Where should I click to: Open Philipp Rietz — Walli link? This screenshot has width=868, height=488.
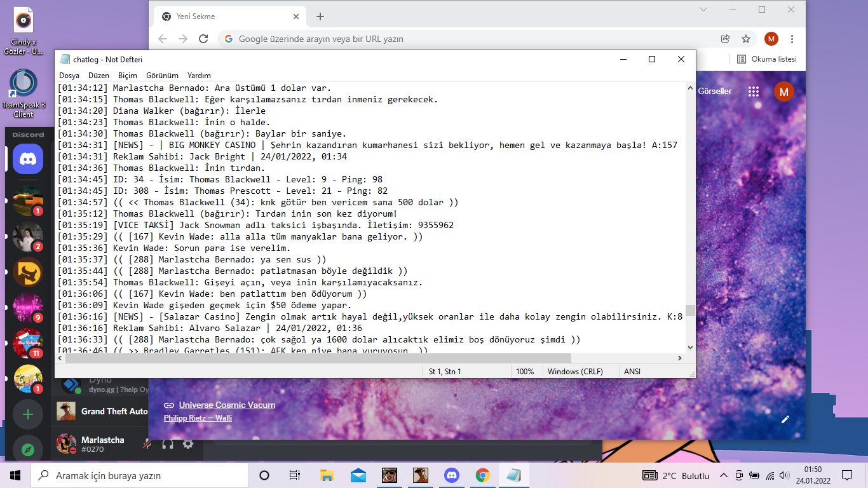[198, 418]
